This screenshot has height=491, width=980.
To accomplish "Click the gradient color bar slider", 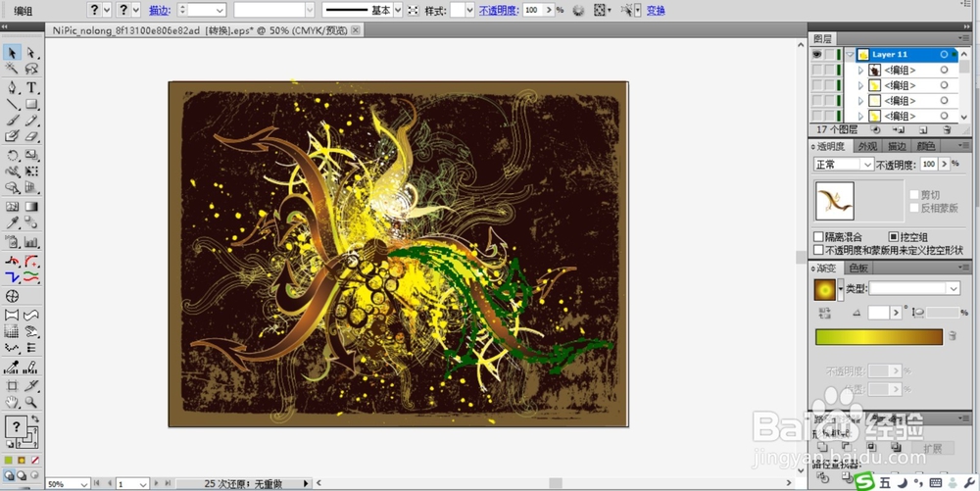I will [x=879, y=337].
